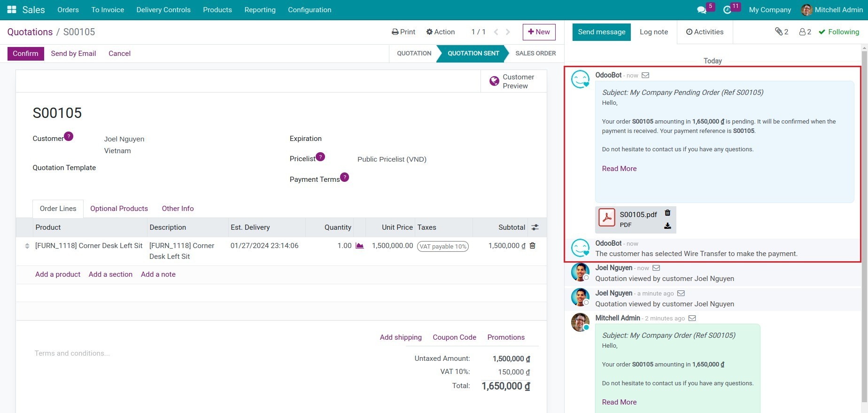Open the apps grid menu icon
Image resolution: width=868 pixels, height=413 pixels.
[x=12, y=9]
